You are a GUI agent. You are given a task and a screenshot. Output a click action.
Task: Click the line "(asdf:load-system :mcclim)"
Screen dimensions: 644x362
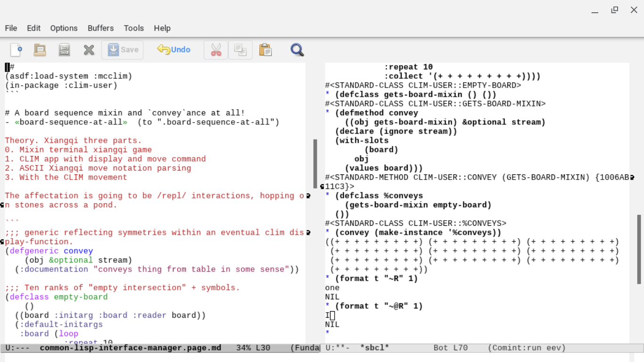(x=68, y=76)
